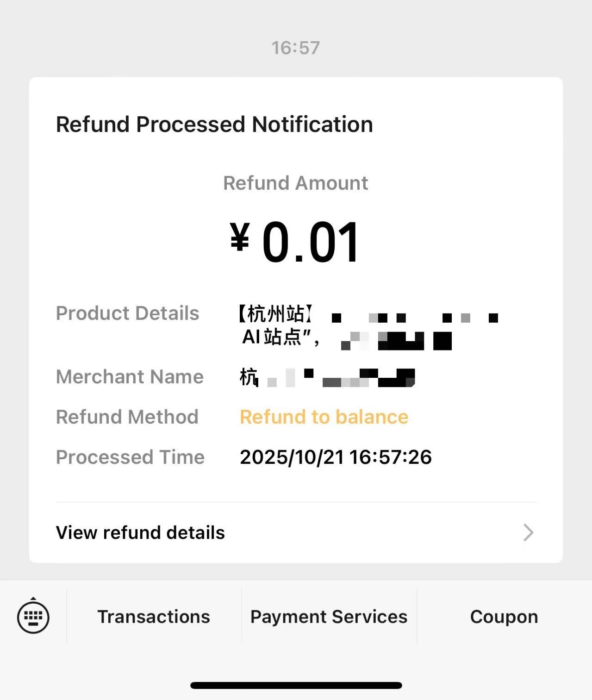Open the Coupon menu

[x=504, y=617]
